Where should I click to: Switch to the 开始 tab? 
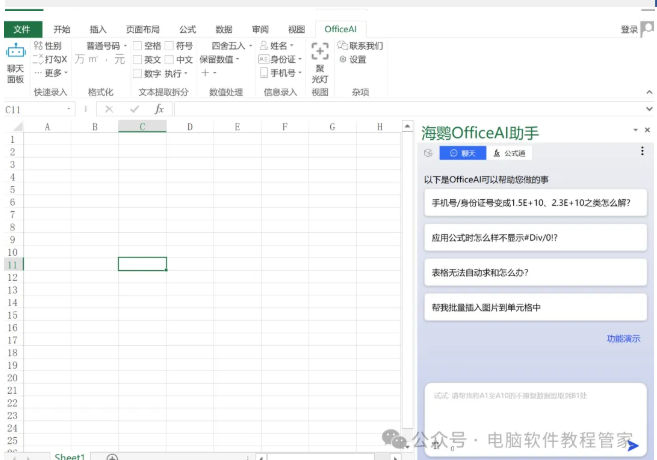tap(62, 29)
